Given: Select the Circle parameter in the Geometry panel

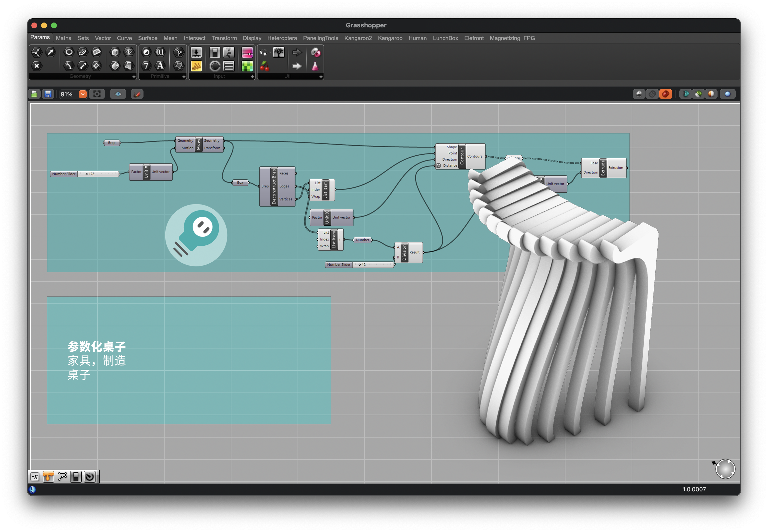Looking at the screenshot, I should point(69,52).
